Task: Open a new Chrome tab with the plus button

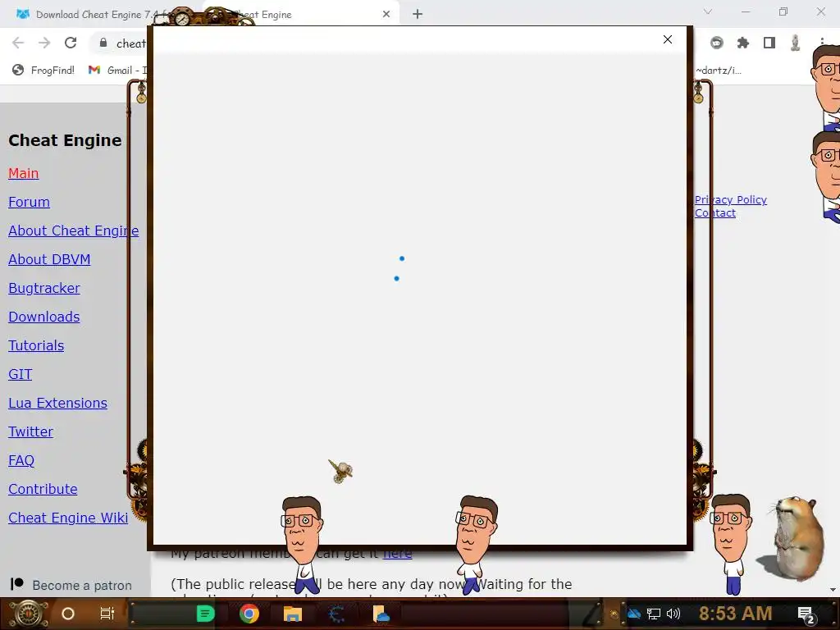Action: tap(418, 15)
